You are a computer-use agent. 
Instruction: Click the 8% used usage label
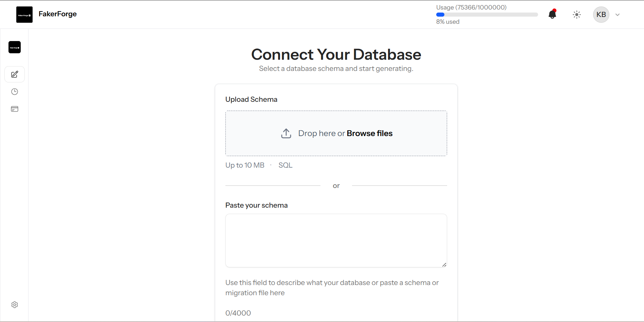tap(447, 21)
